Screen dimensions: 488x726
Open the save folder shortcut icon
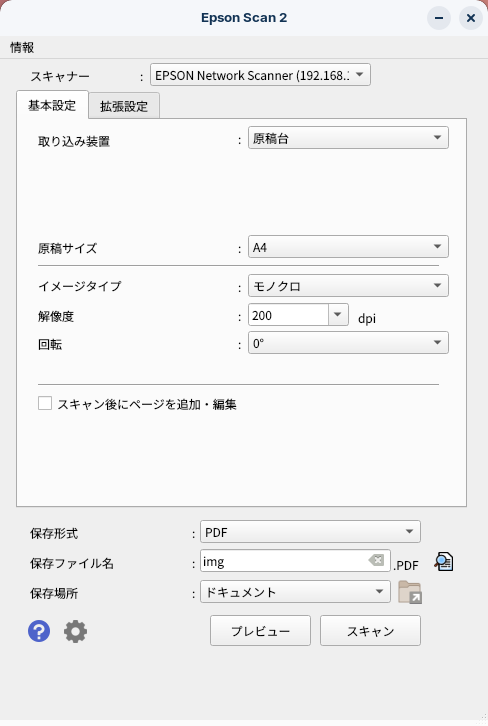[x=410, y=592]
